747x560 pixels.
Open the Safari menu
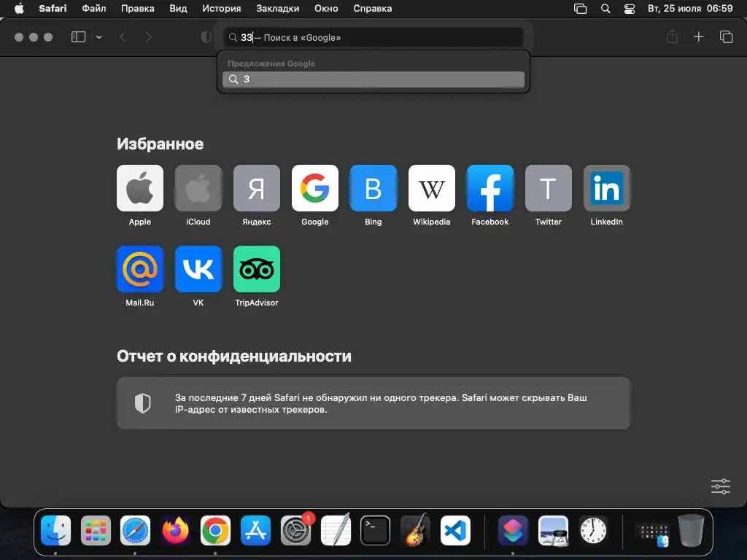coord(53,9)
